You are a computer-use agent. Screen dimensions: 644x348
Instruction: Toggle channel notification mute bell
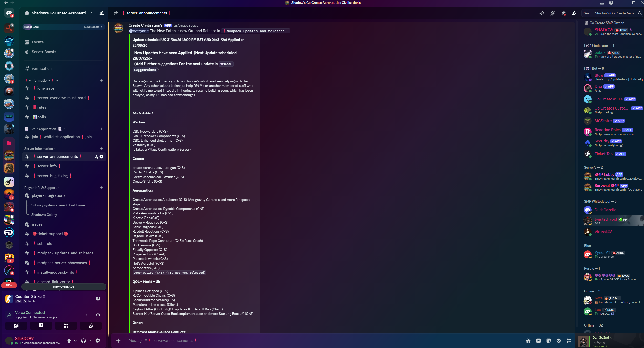[x=553, y=13]
